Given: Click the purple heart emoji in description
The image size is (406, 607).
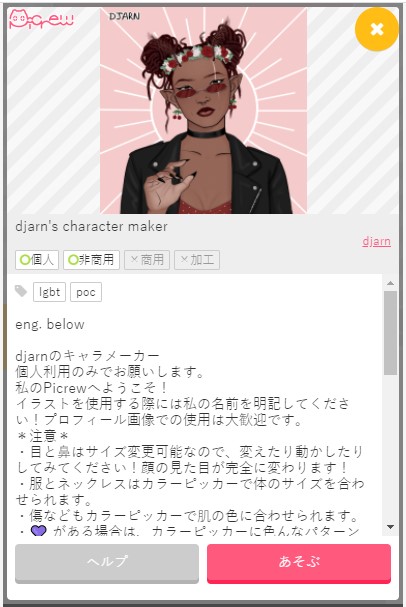Looking at the screenshot, I should pyautogui.click(x=38, y=531).
